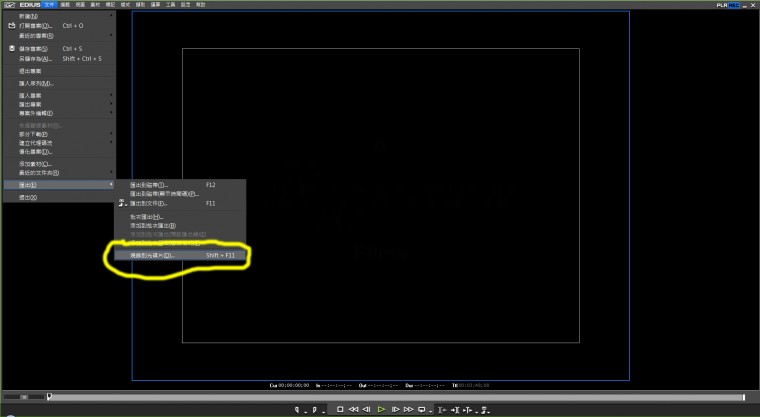Open dropdown beside Overwrite to Timeline icon
The height and width of the screenshot is (417, 760).
[x=475, y=412]
